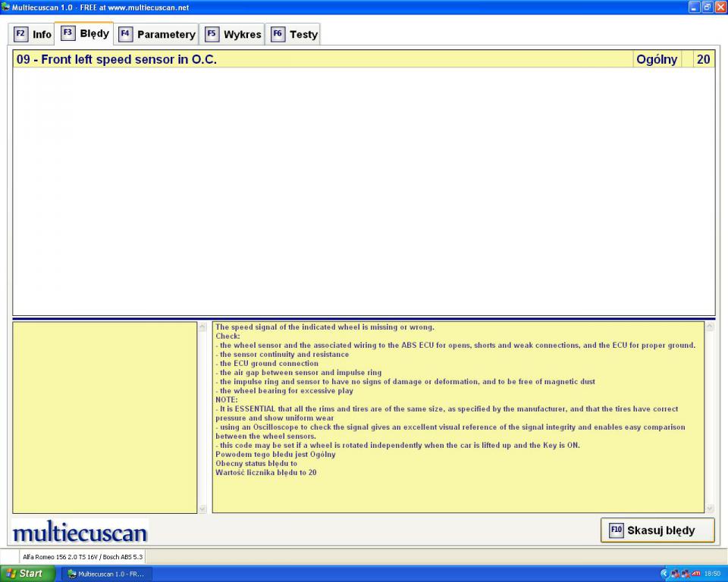Restore down the Multiecuscan window

(707, 7)
